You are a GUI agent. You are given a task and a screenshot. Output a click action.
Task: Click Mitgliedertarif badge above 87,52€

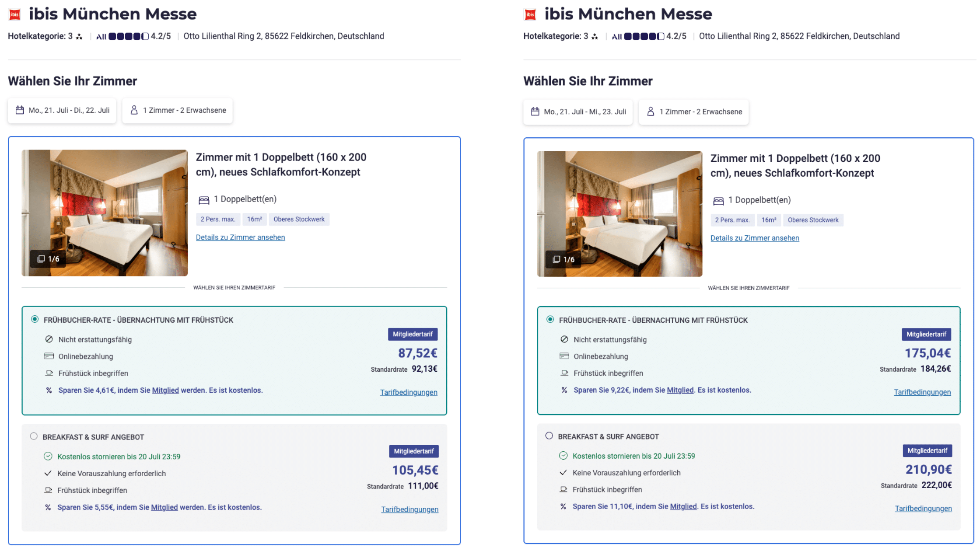coord(413,334)
